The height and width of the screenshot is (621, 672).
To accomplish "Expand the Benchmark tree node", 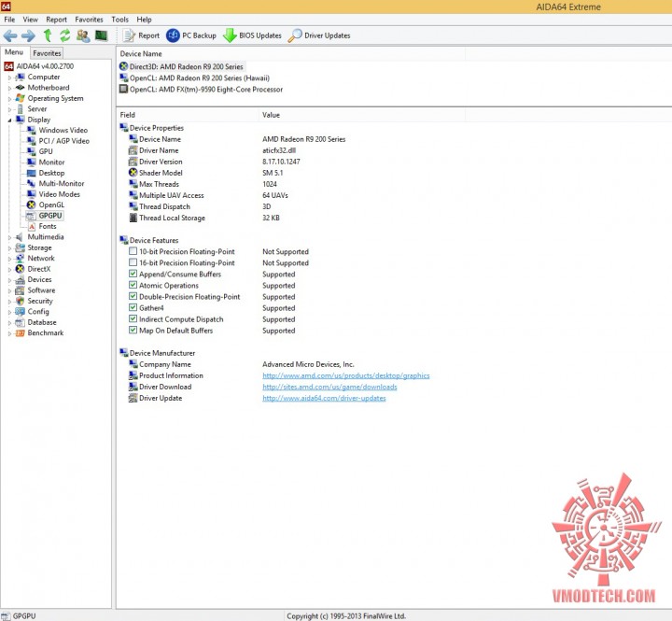I will [x=9, y=333].
